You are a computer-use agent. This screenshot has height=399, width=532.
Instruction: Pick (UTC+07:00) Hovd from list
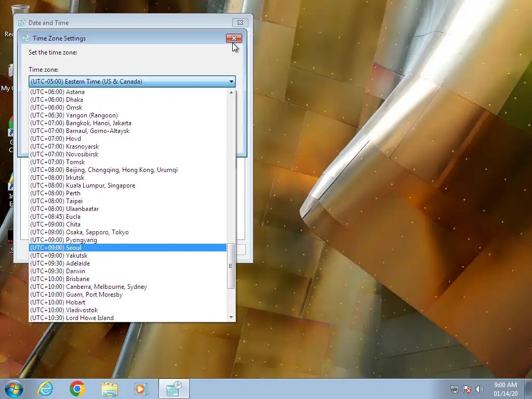click(x=128, y=139)
